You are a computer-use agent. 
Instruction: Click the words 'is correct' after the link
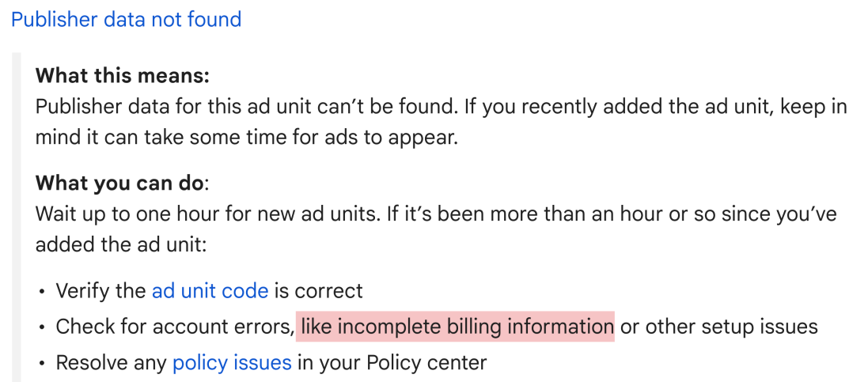tap(318, 290)
